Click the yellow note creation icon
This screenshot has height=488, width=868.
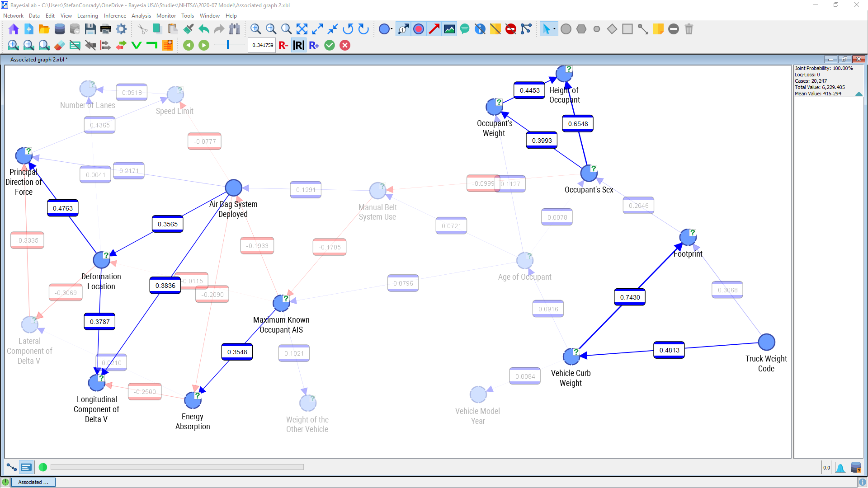coord(658,29)
